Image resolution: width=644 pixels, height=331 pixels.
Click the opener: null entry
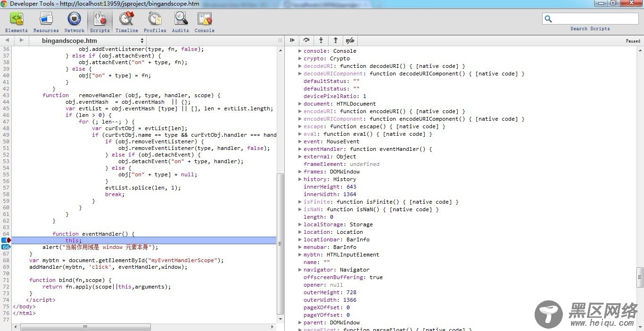pyautogui.click(x=323, y=285)
